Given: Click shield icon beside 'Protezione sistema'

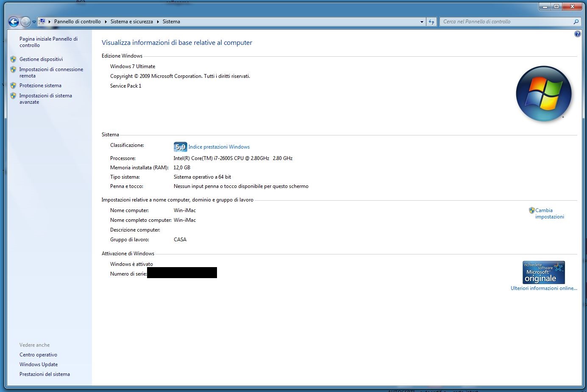Looking at the screenshot, I should (x=13, y=86).
